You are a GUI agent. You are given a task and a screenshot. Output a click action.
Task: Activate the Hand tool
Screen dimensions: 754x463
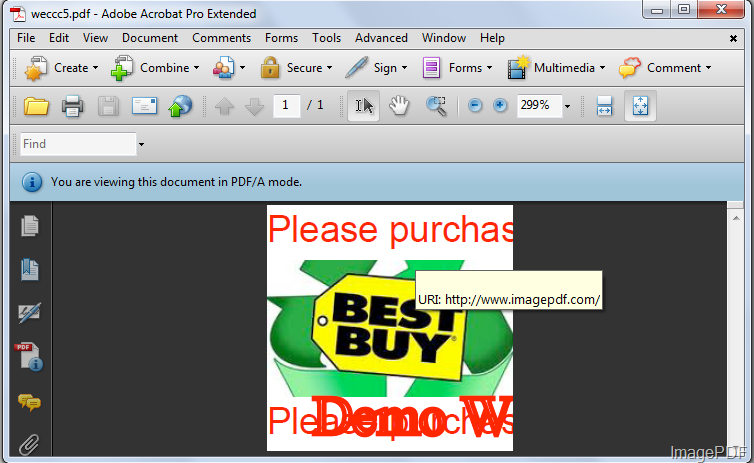[x=399, y=106]
